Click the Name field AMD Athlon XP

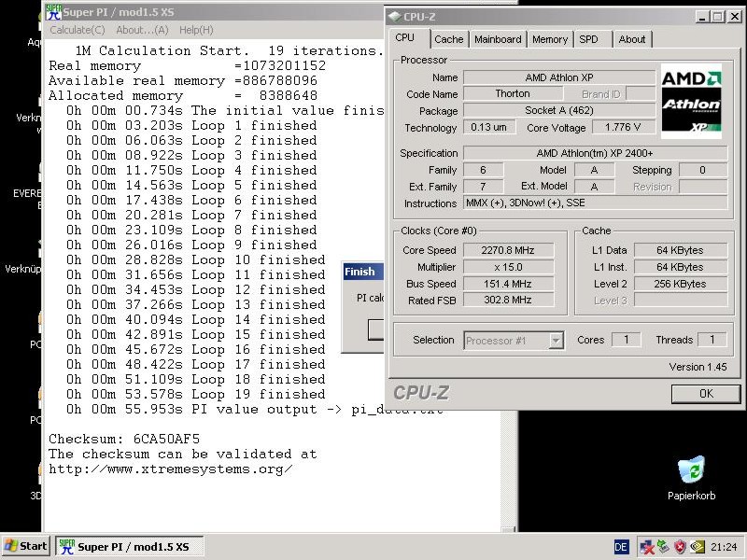[559, 77]
